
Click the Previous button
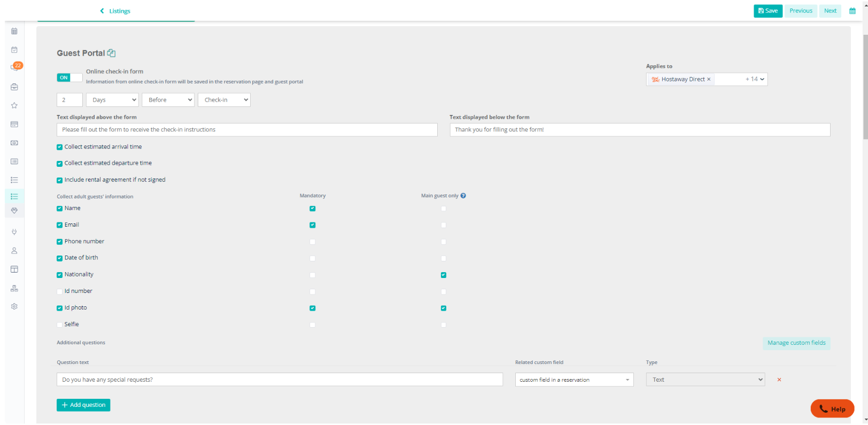point(801,11)
